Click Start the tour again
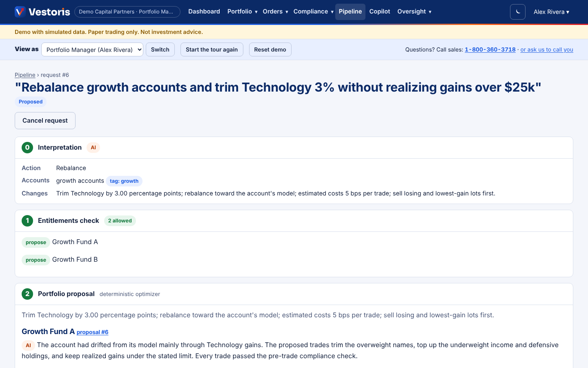588x368 pixels. pyautogui.click(x=212, y=49)
